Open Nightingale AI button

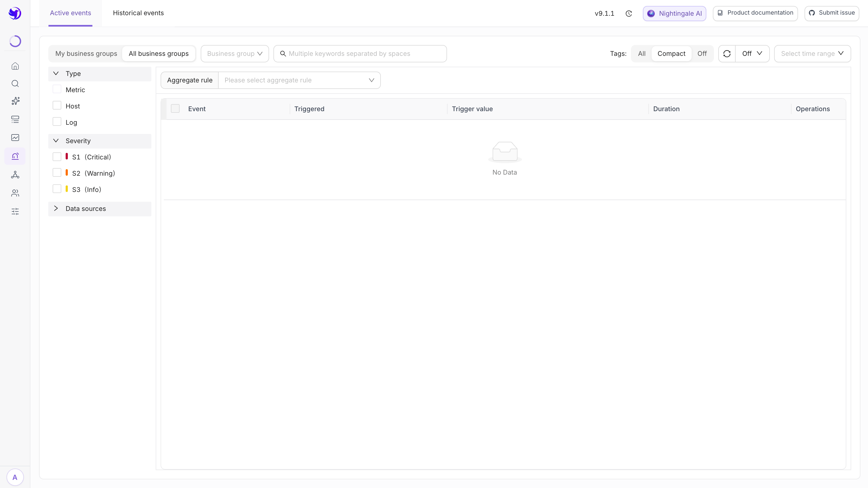(674, 14)
